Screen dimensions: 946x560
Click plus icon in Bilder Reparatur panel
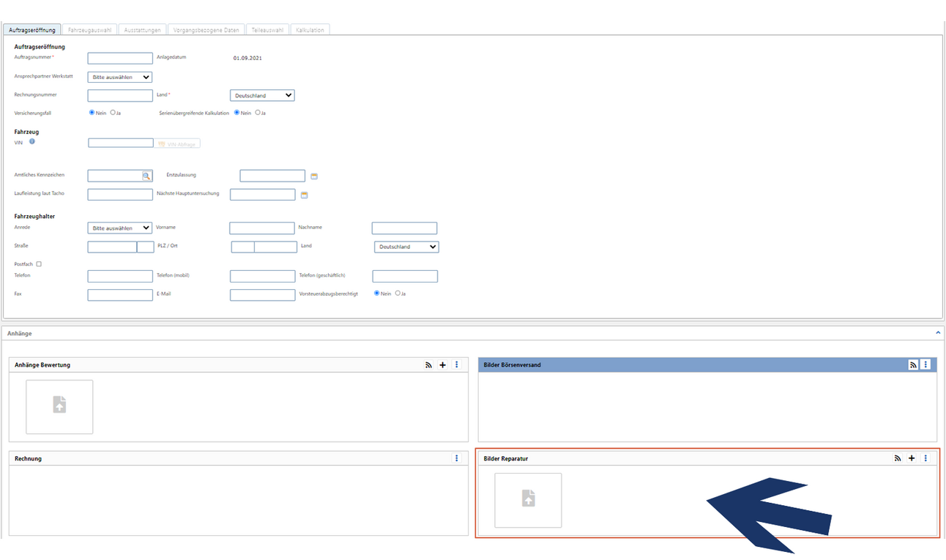coord(912,458)
